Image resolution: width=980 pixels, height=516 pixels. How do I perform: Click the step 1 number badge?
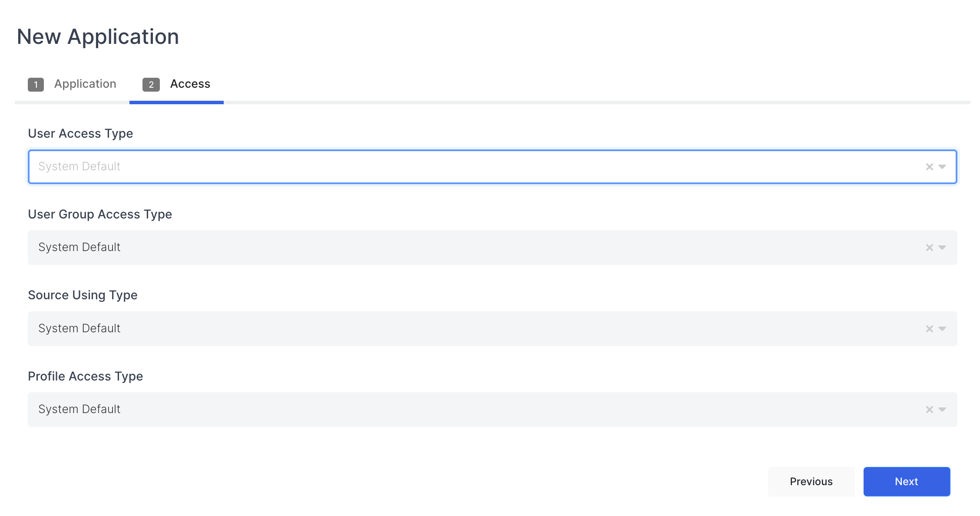click(x=36, y=84)
